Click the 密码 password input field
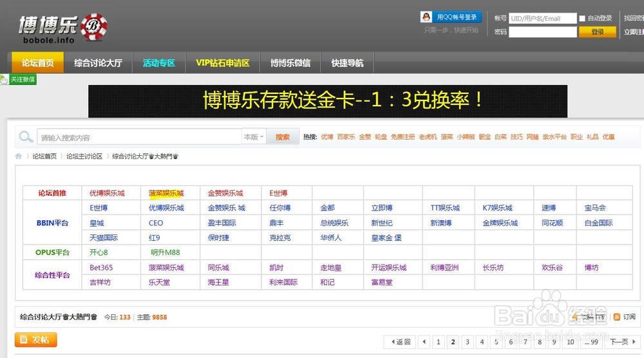This screenshot has width=644, height=358. click(x=542, y=32)
